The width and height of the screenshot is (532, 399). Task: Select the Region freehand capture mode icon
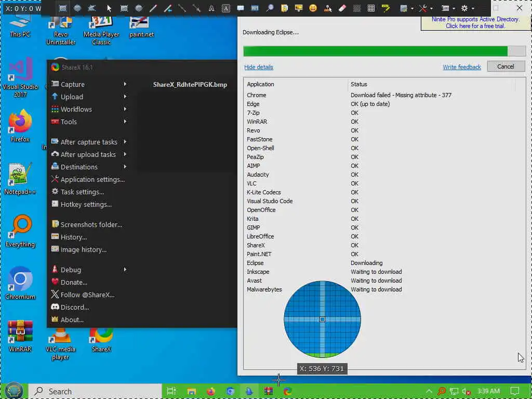[x=92, y=8]
